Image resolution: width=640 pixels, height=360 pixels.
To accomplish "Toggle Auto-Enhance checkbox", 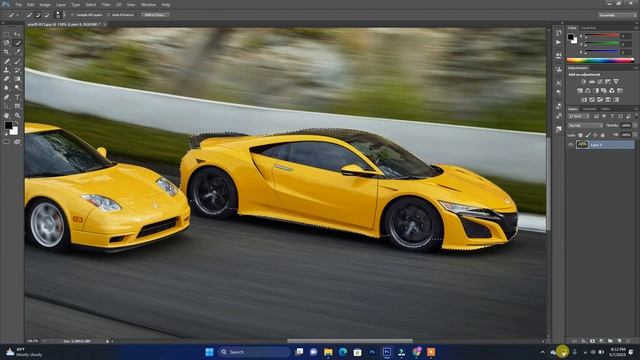I will [109, 15].
